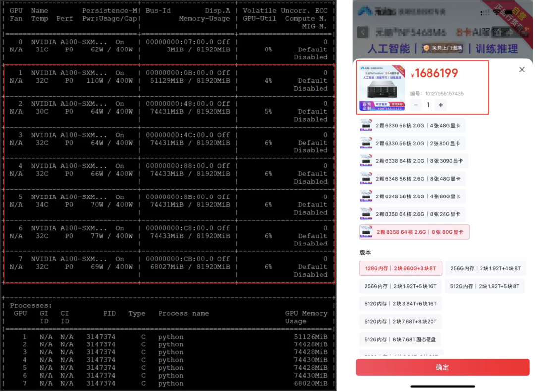
Task: Tap the store logo in header
Action: click(x=365, y=11)
